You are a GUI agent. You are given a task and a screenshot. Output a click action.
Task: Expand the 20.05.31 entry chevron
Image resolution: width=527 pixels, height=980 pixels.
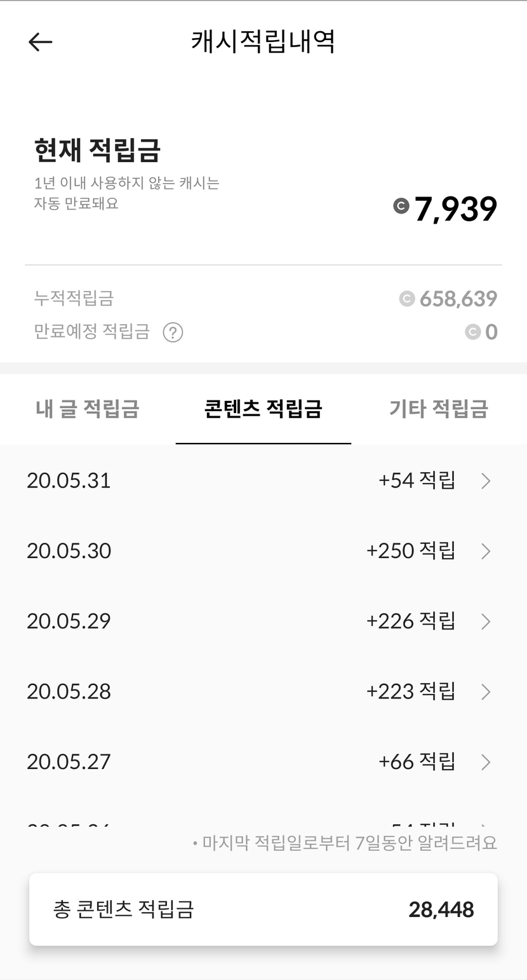coord(486,481)
